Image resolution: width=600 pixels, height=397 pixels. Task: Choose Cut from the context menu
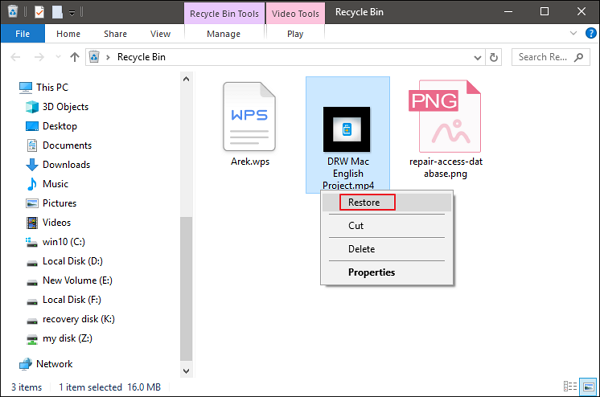[x=387, y=225]
